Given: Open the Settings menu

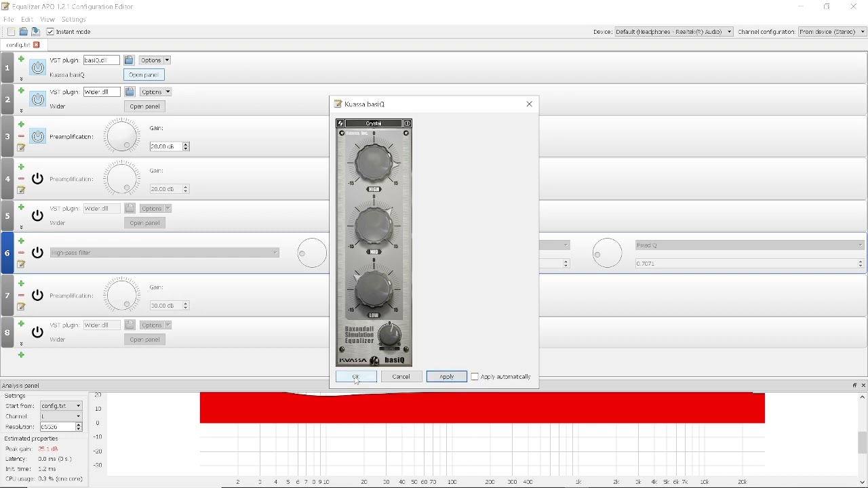Looking at the screenshot, I should click(74, 20).
